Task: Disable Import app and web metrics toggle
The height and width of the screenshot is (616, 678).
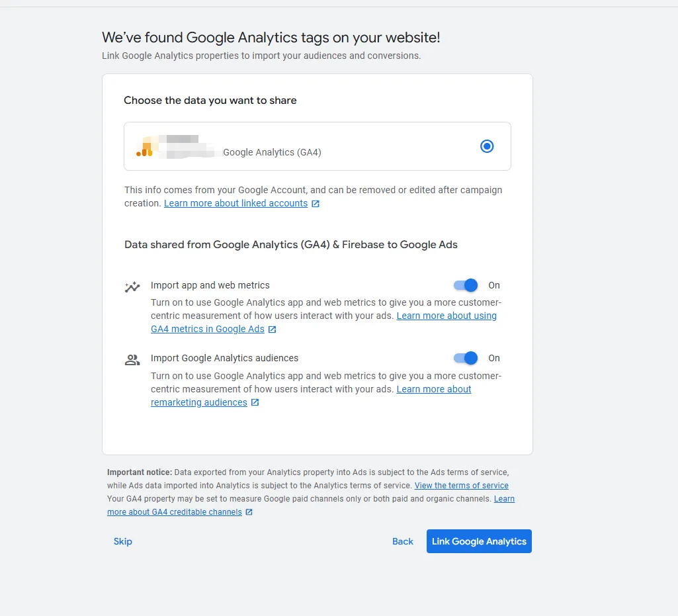Action: pyautogui.click(x=465, y=286)
